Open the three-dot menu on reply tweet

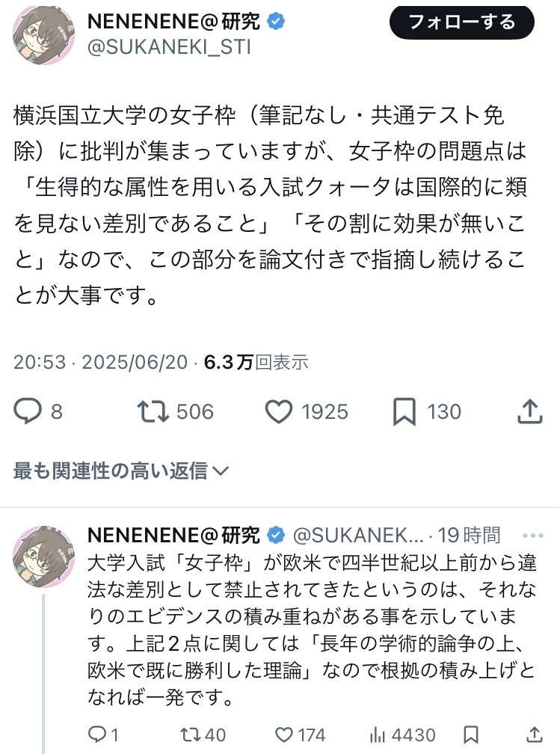[533, 536]
